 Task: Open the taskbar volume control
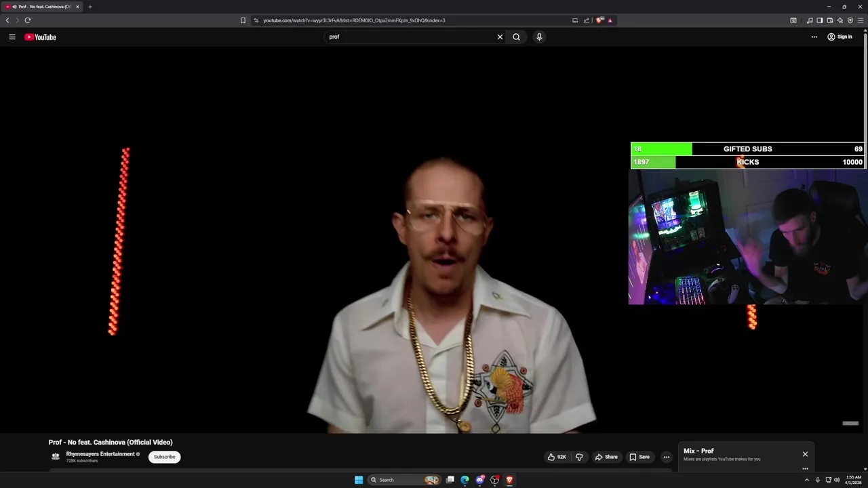pos(836,480)
